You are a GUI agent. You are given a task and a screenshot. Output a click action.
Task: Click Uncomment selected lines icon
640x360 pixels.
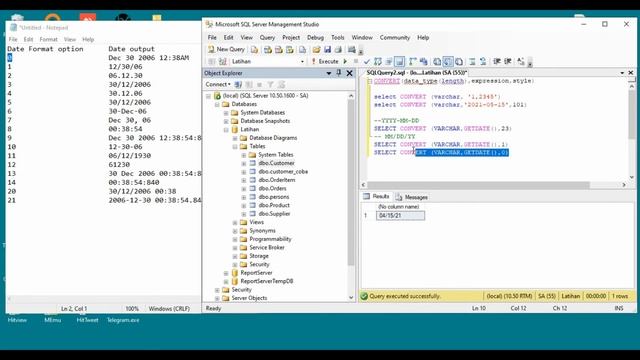[483, 62]
